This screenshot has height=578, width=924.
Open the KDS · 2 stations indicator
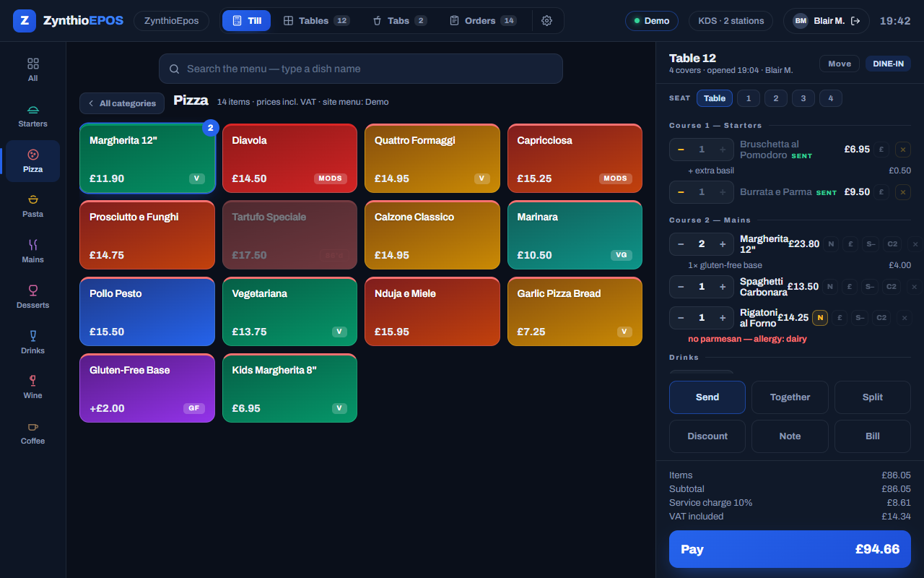point(731,21)
